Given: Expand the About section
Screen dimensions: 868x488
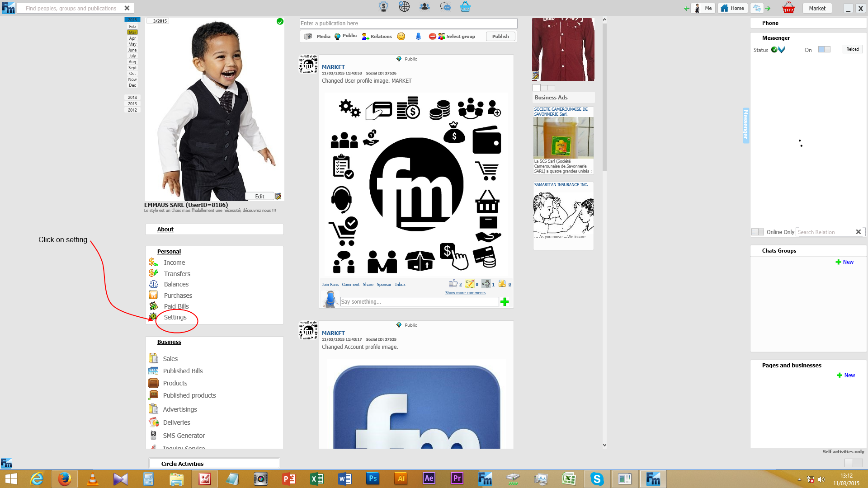Looking at the screenshot, I should pyautogui.click(x=214, y=229).
